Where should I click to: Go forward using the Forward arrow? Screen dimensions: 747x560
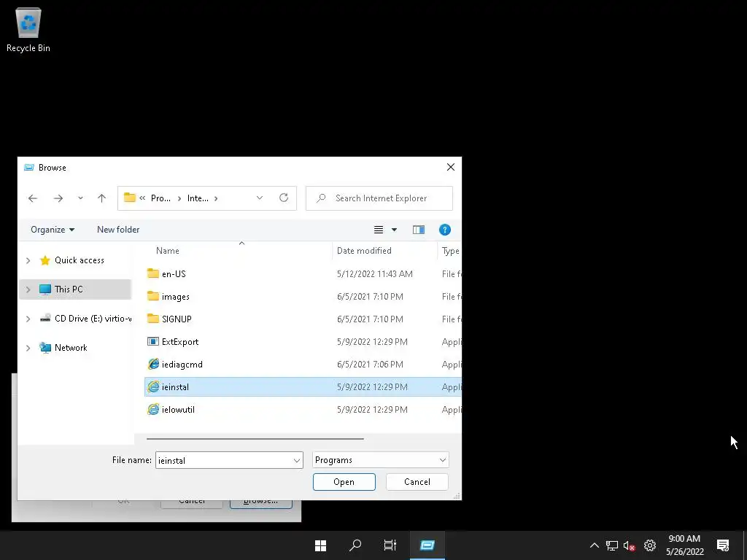click(x=58, y=198)
